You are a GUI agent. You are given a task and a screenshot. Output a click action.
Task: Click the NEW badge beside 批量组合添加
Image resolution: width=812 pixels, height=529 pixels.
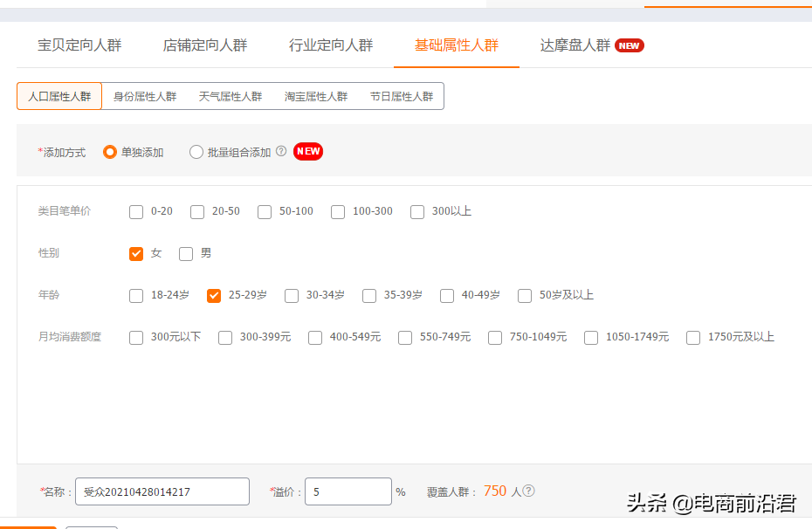307,151
